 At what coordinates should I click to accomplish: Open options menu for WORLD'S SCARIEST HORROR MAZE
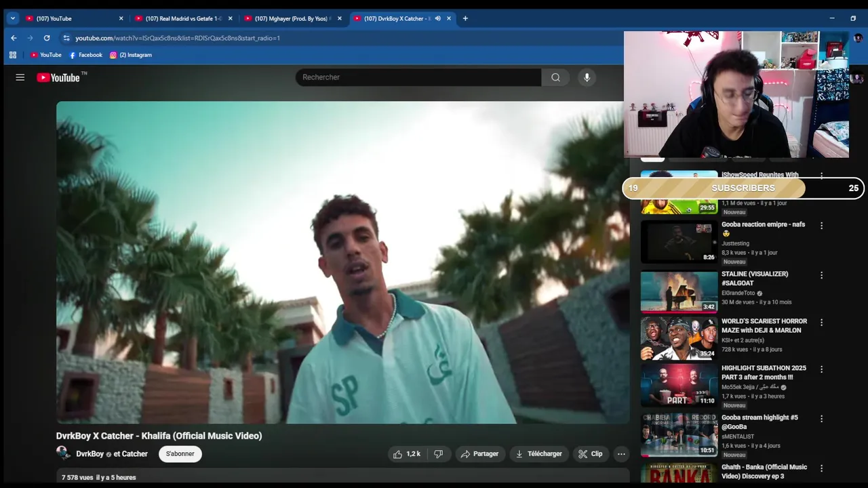pyautogui.click(x=821, y=323)
